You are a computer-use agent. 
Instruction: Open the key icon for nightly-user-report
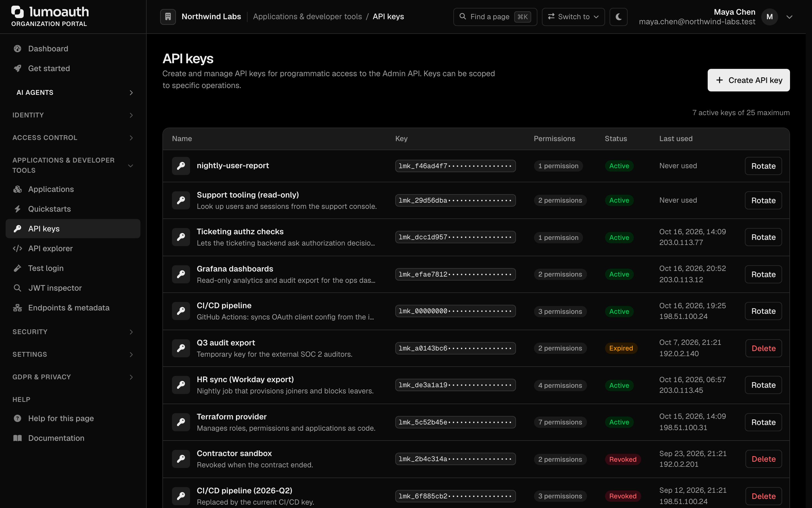[x=181, y=166]
